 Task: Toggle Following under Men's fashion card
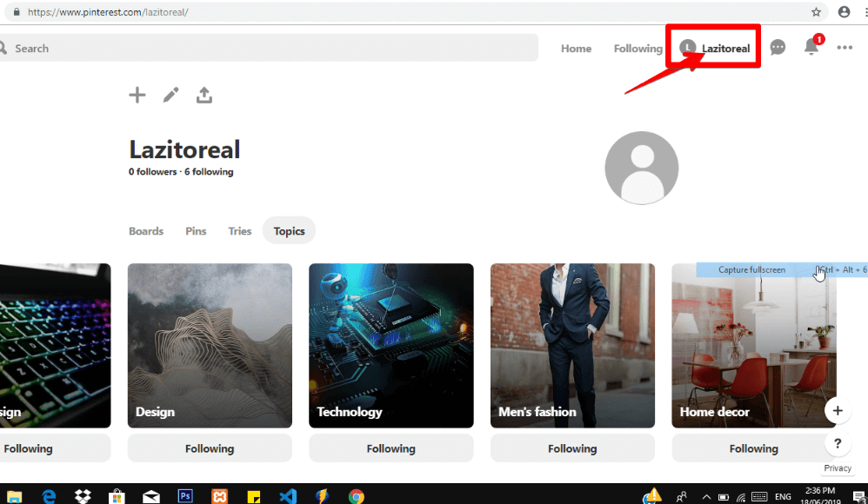572,448
